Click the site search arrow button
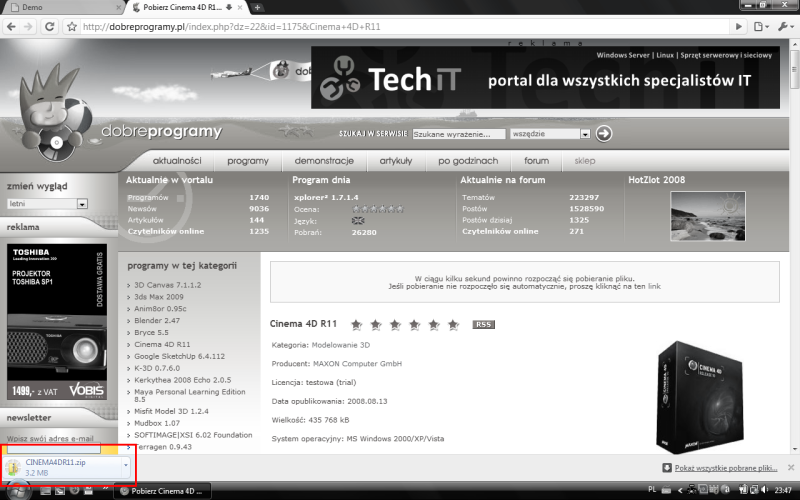Image resolution: width=800 pixels, height=500 pixels. coord(604,134)
